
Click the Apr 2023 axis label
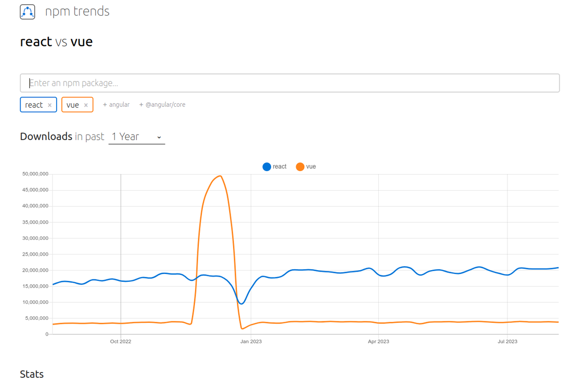coord(378,342)
